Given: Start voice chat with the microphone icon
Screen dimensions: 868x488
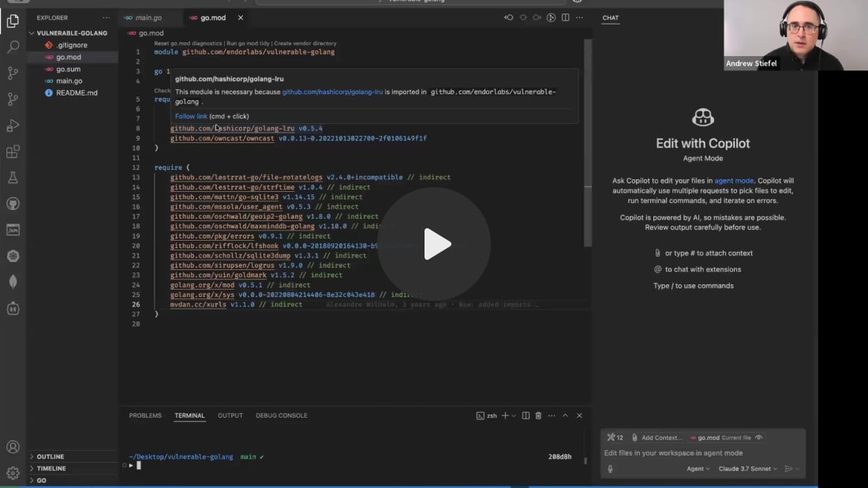Looking at the screenshot, I should [x=610, y=468].
